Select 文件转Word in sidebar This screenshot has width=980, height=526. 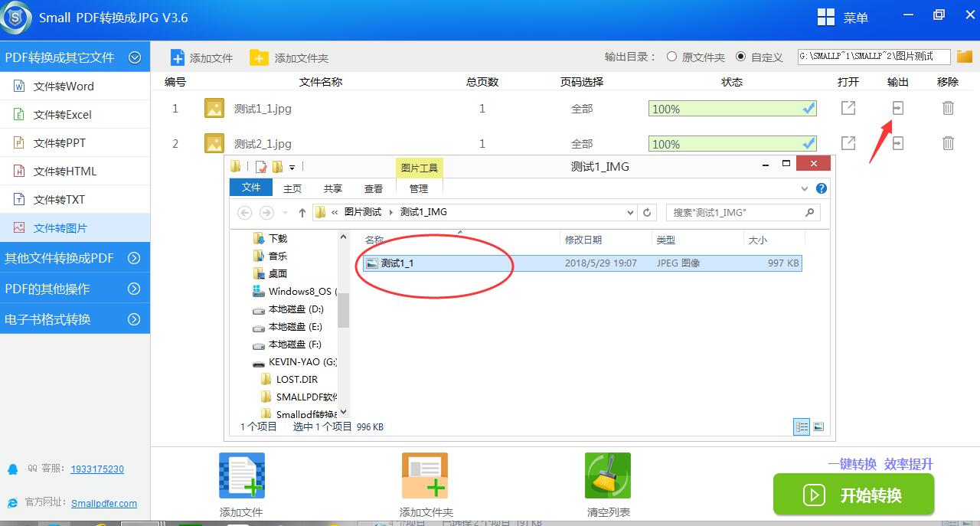click(74, 87)
